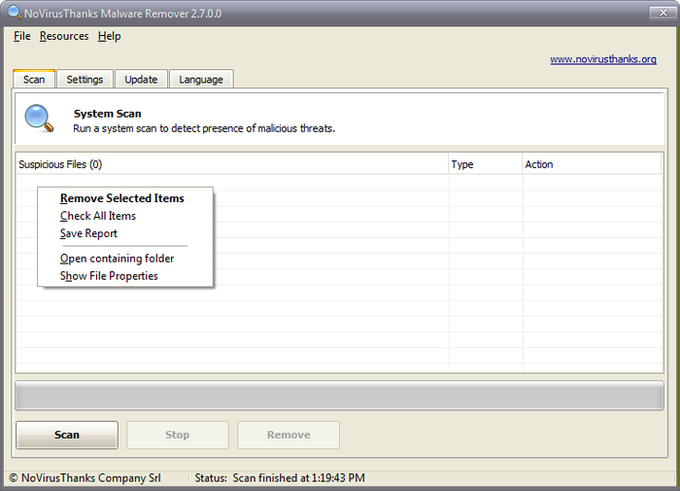680x491 pixels.
Task: Click the Scan finished status text
Action: [299, 478]
